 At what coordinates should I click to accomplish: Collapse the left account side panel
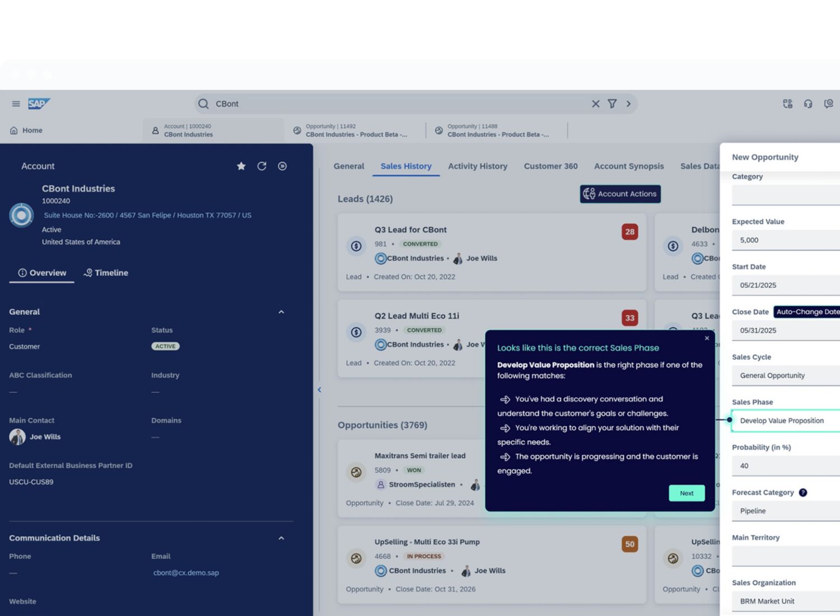point(319,390)
